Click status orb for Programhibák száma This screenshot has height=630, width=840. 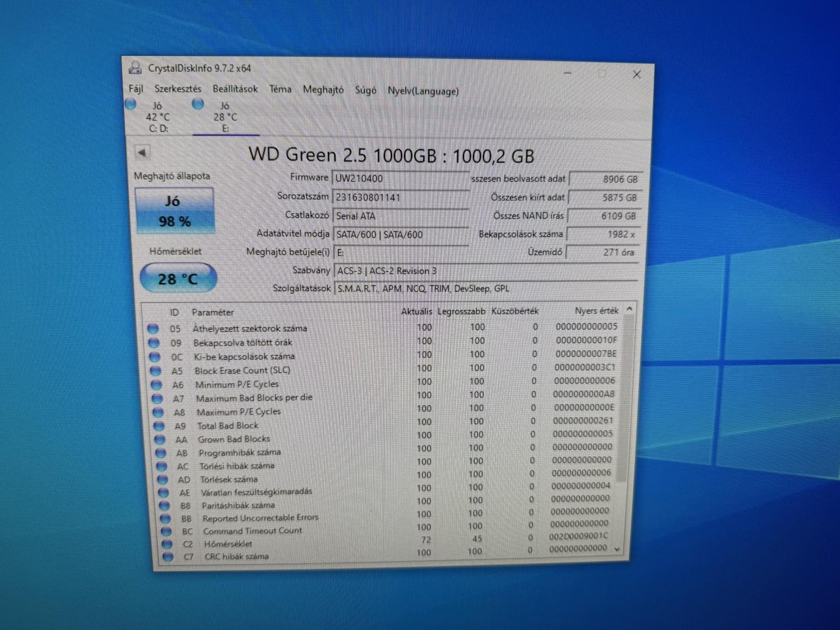[161, 453]
